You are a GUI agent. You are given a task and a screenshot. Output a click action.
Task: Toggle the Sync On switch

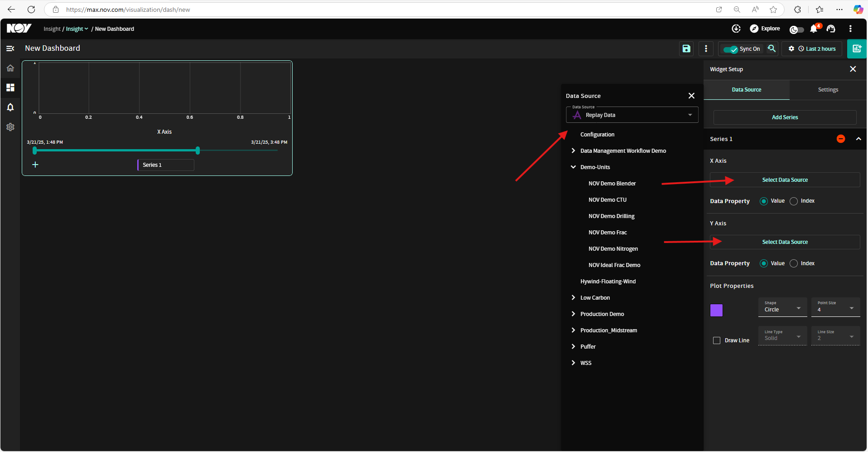pos(730,49)
